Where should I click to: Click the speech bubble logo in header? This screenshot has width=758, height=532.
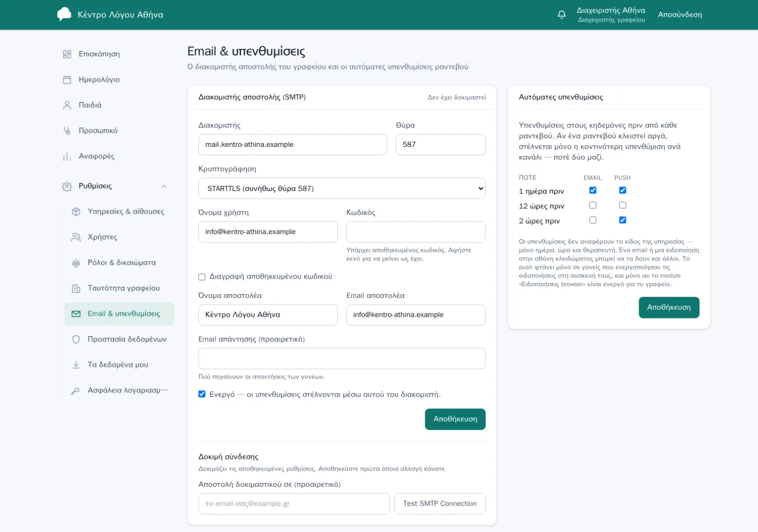pos(64,14)
